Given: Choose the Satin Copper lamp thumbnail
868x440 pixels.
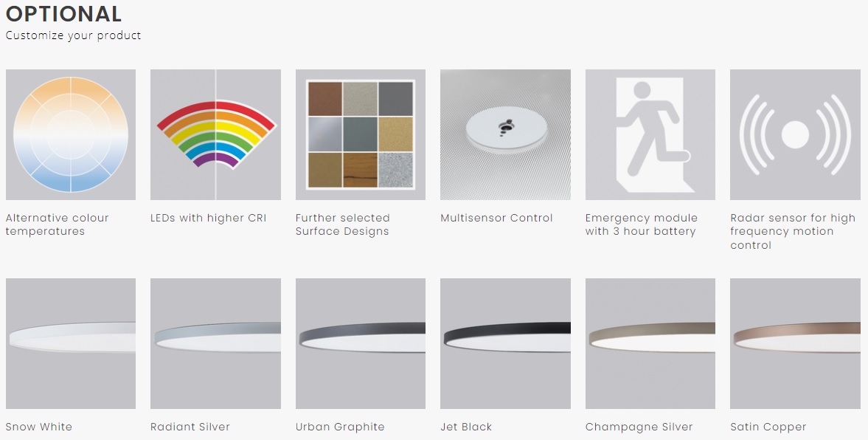Looking at the screenshot, I should pos(795,343).
